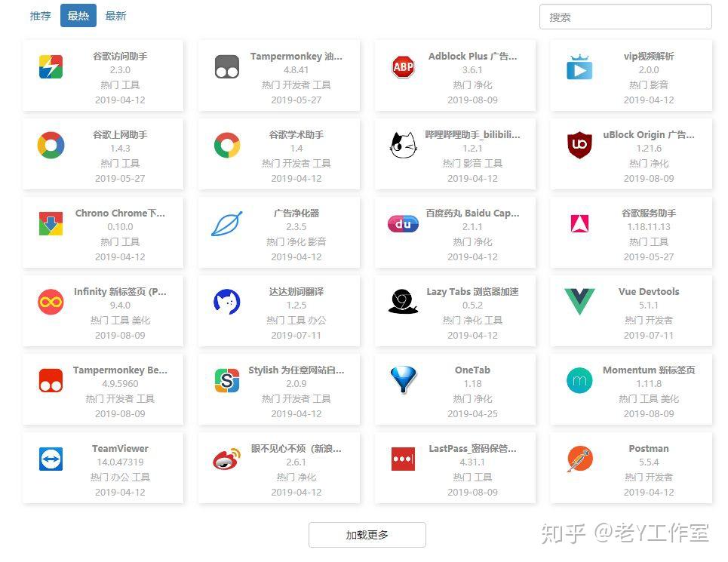Image resolution: width=728 pixels, height=562 pixels.
Task: Click the Stylish S icon
Action: click(x=227, y=380)
